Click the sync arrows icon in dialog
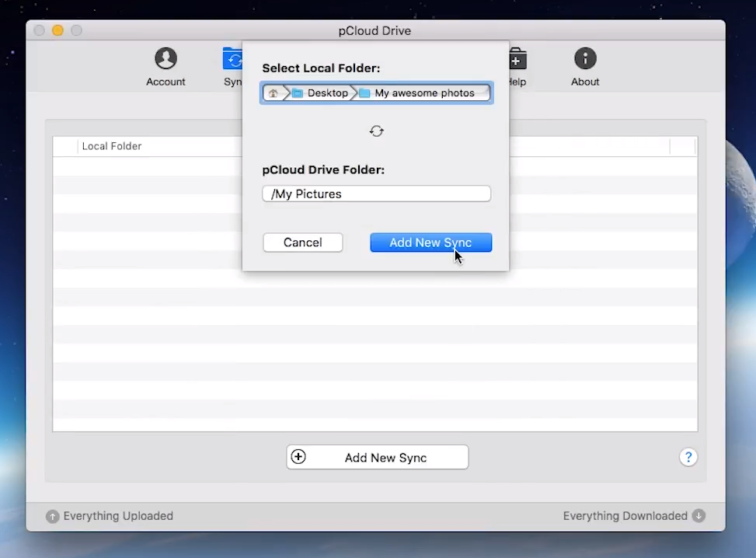This screenshot has height=558, width=756. pyautogui.click(x=377, y=131)
